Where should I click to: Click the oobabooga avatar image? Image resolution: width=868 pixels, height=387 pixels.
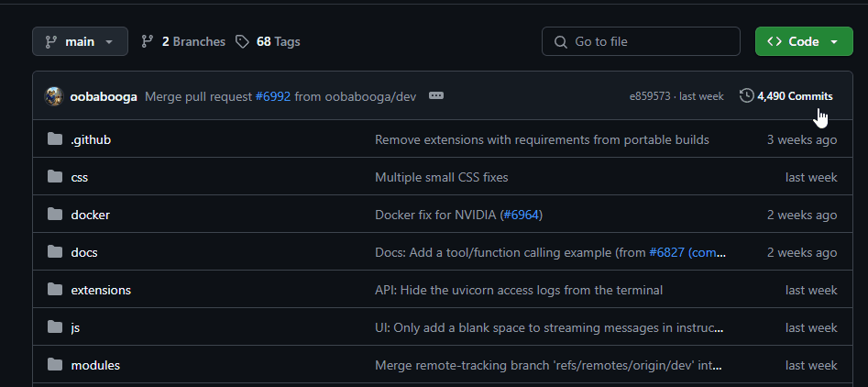click(x=54, y=96)
